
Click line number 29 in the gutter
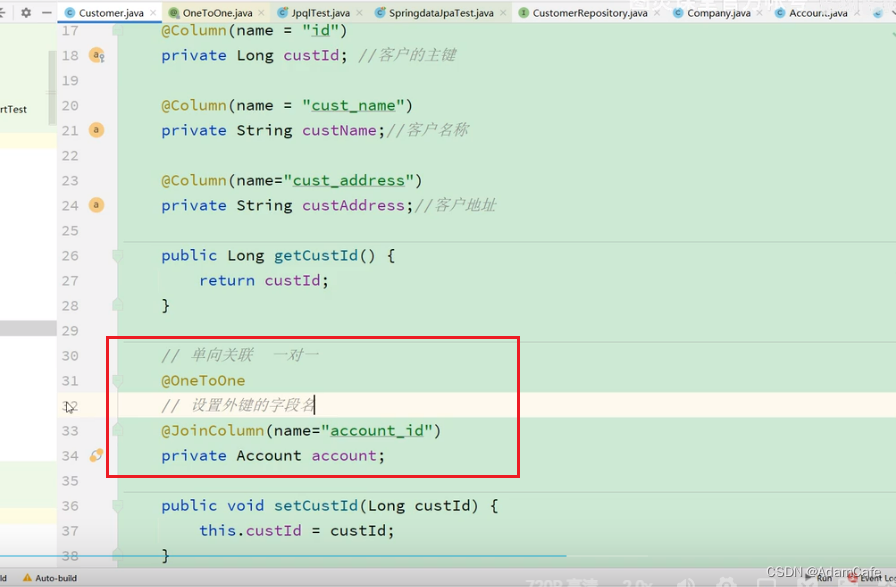(70, 331)
